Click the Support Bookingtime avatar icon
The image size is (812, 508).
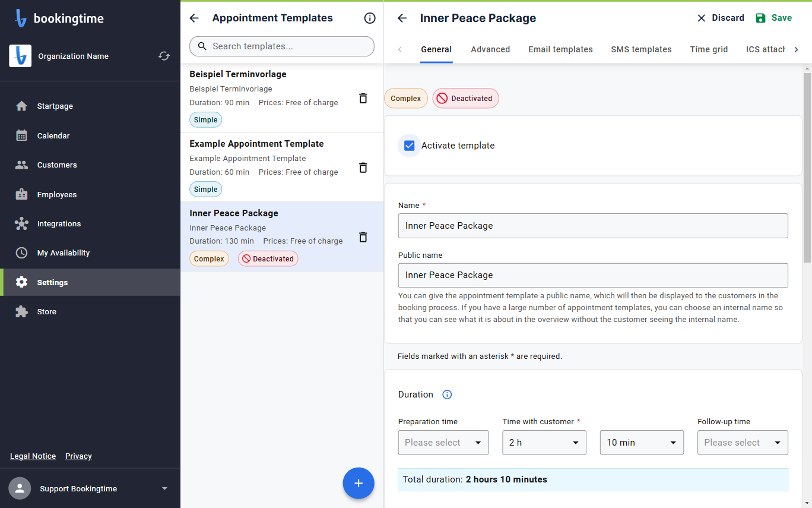(x=20, y=488)
